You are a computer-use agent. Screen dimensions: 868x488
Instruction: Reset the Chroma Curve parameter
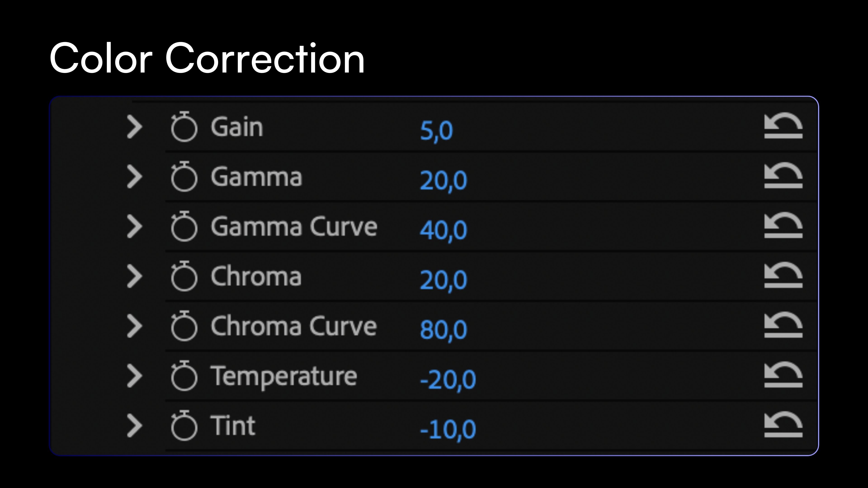pos(783,325)
